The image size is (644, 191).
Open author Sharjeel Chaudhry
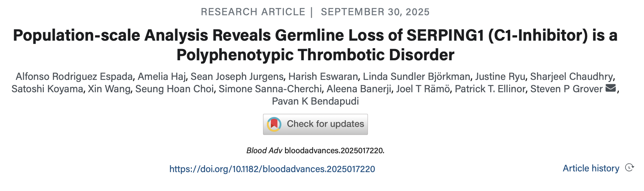coord(571,77)
